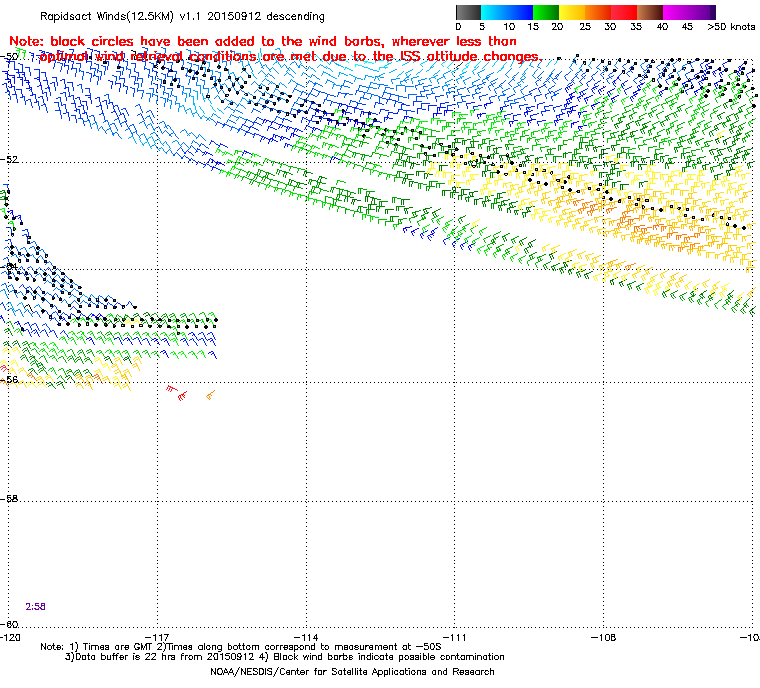Click the red 30-35 knots color segment

624,12
